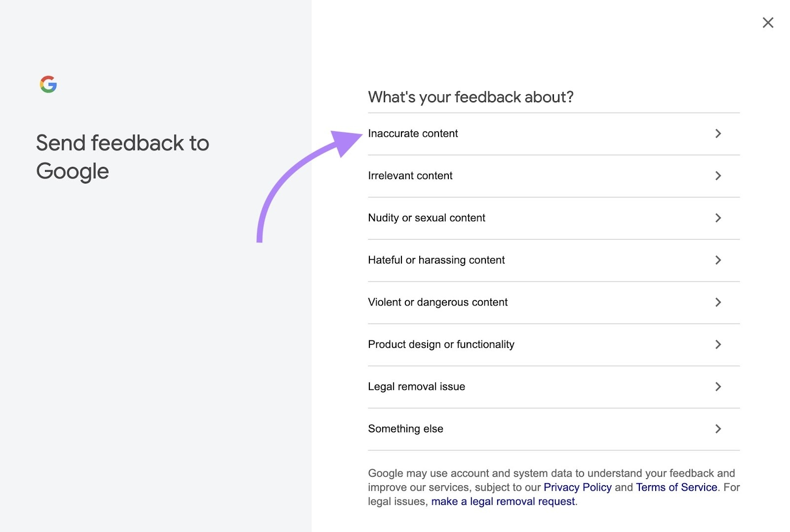Select Nudity or sexual content
Viewport: 790px width, 532px height.
pos(427,218)
